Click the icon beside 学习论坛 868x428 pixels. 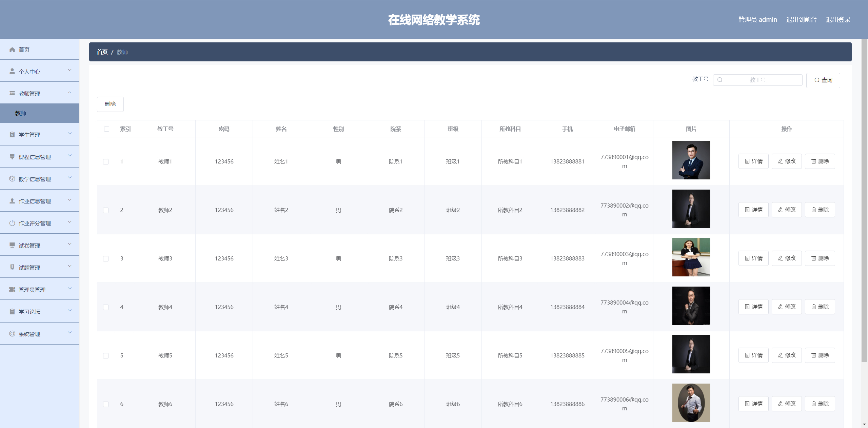click(x=12, y=312)
